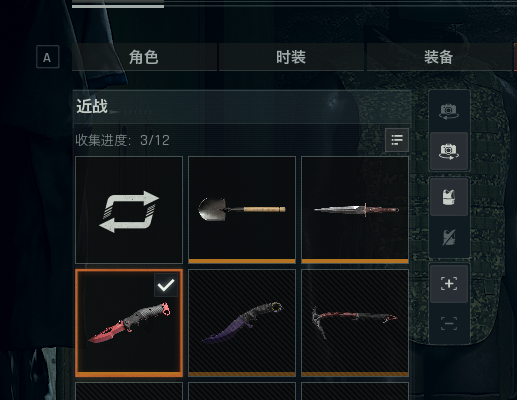The height and width of the screenshot is (400, 517).
Task: Zoom in with the plus frame icon
Action: [x=449, y=284]
